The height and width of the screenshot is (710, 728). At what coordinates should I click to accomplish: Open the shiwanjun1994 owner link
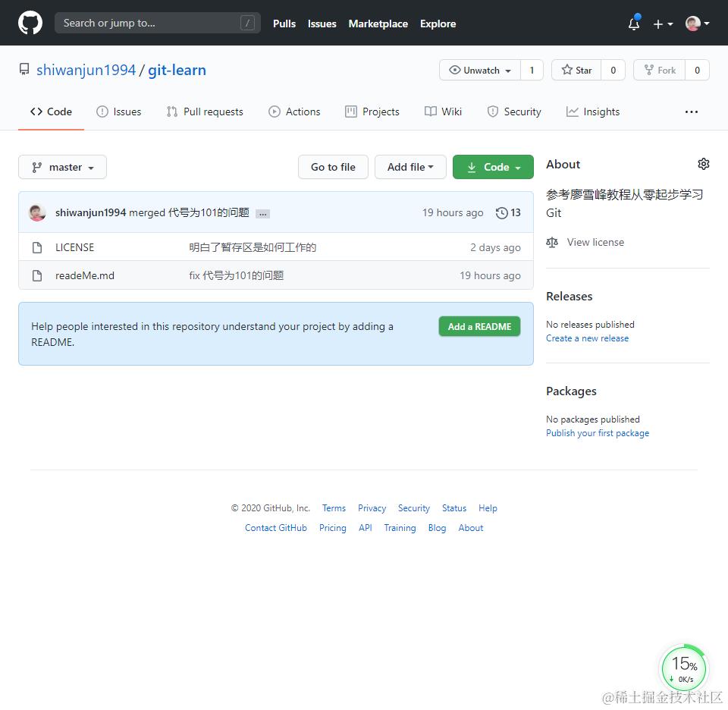(86, 70)
